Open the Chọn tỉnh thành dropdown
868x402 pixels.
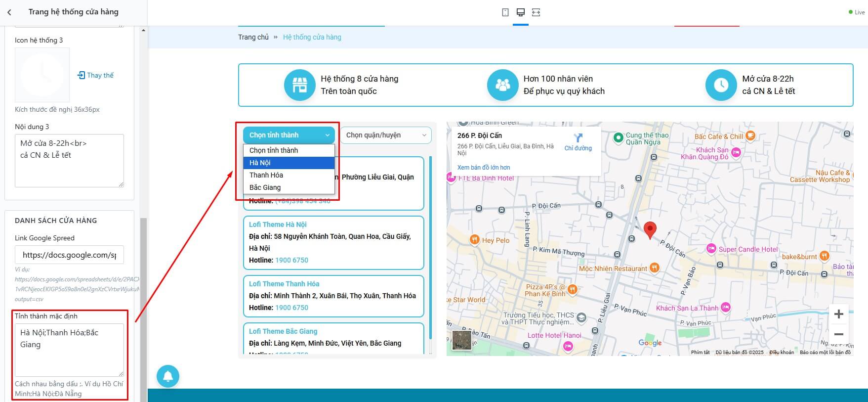tap(289, 135)
